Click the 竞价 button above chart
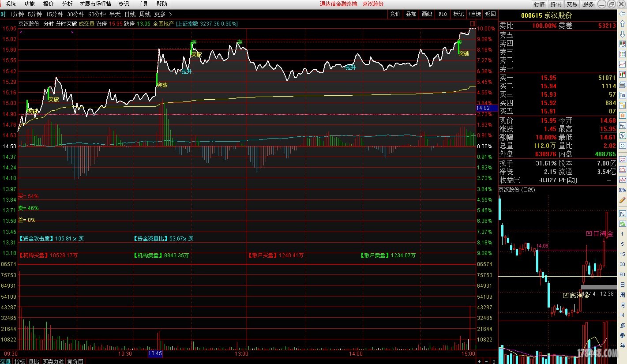The width and height of the screenshot is (627, 364). point(395,14)
